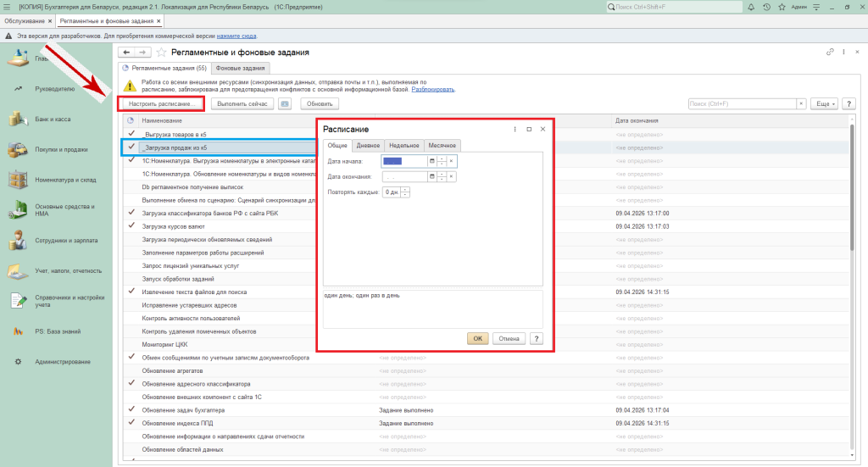The image size is (868, 467).
Task: Open the history clock icon
Action: (765, 7)
